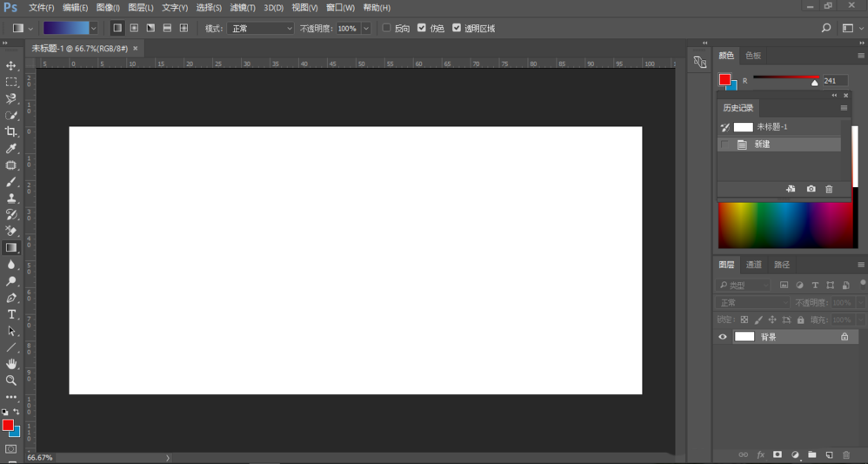Open the 滤镜(T) menu
This screenshot has height=464, width=868.
(243, 8)
